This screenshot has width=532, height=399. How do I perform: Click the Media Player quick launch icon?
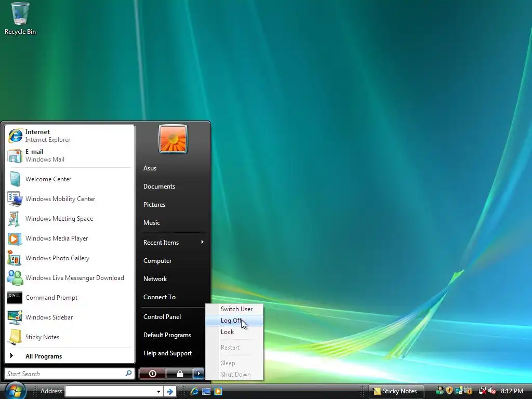[x=218, y=391]
